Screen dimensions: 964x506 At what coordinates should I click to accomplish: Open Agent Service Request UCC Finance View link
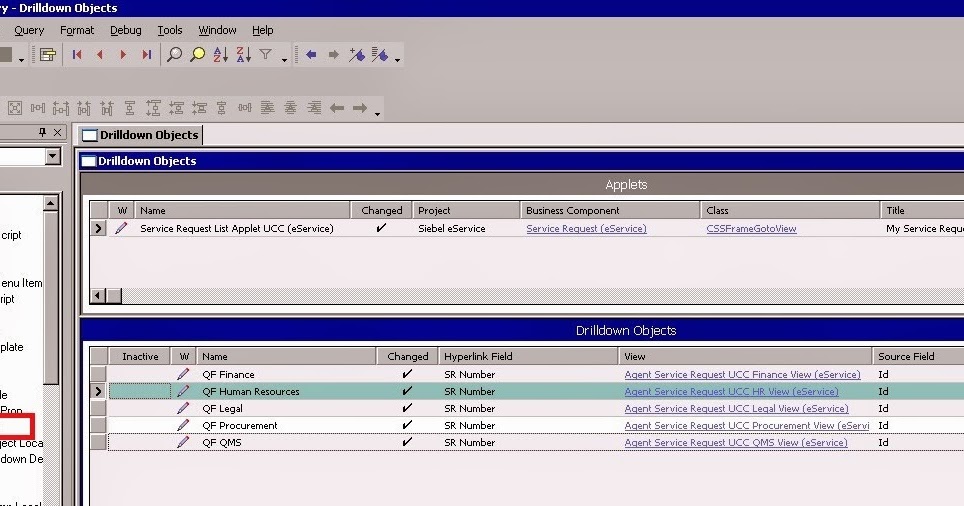pyautogui.click(x=742, y=374)
